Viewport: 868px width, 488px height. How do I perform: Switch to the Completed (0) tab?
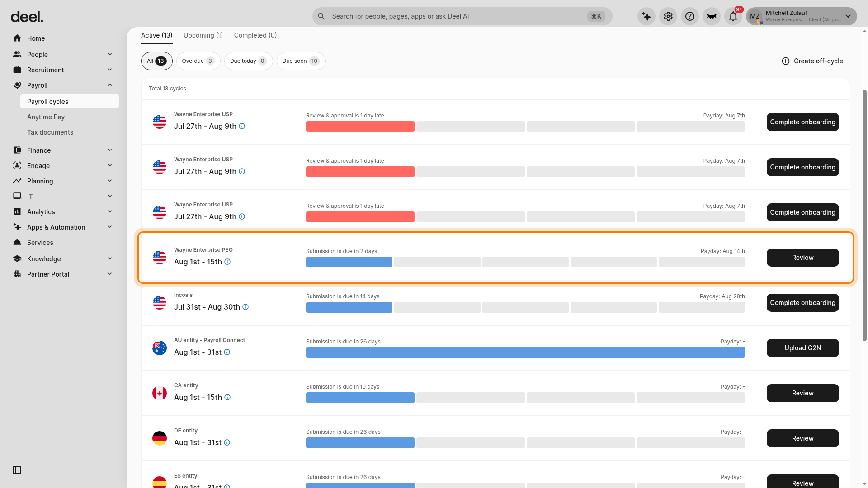[x=255, y=35]
